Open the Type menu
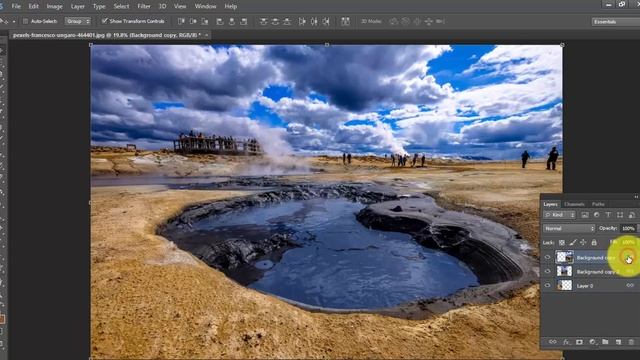This screenshot has width=640, height=360. point(99,7)
